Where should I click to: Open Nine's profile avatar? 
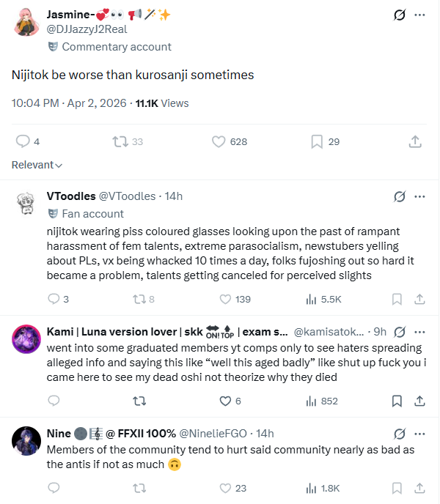pyautogui.click(x=26, y=440)
